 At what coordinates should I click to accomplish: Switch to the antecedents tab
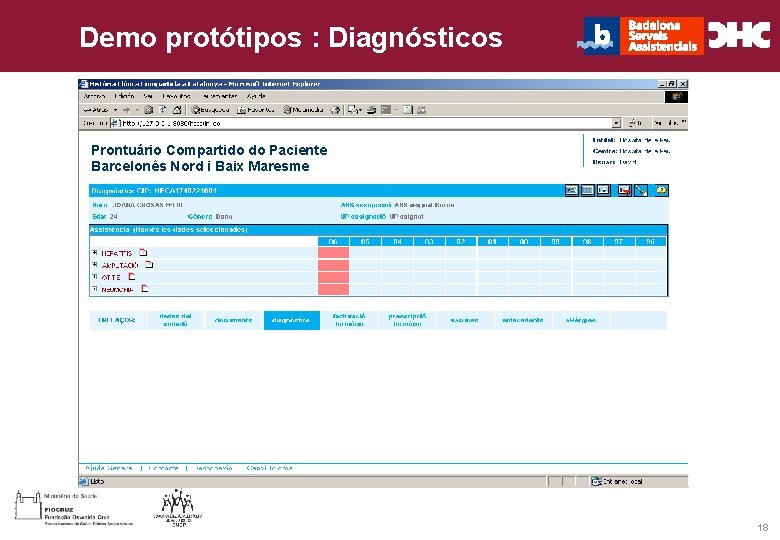pos(522,320)
